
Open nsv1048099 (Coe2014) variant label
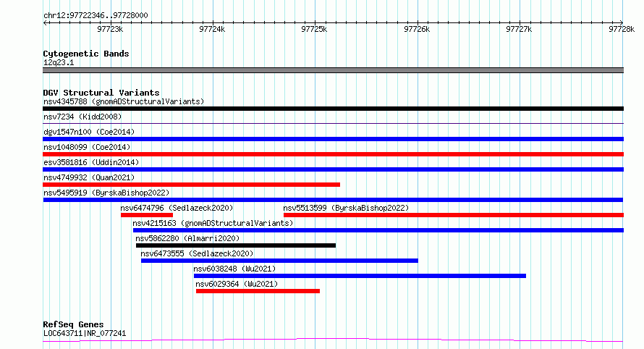tap(87, 147)
